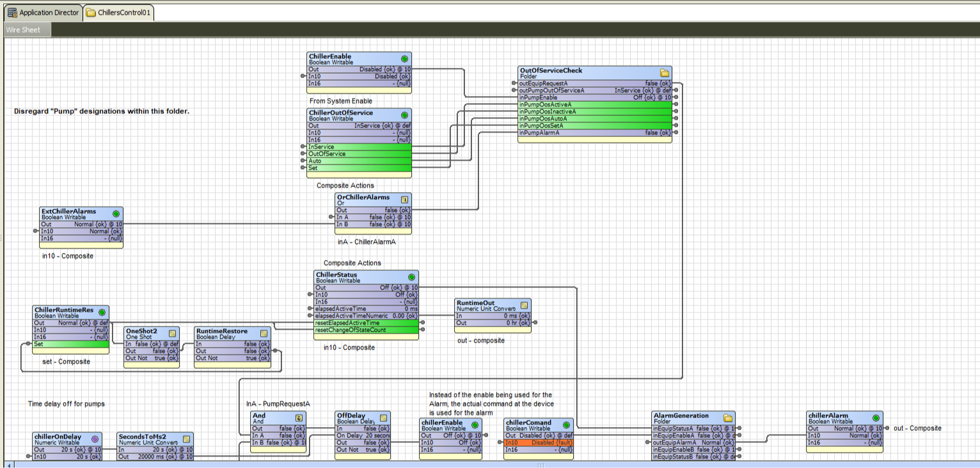Open the Wire Sheet view tab
The height and width of the screenshot is (468, 980).
[23, 29]
